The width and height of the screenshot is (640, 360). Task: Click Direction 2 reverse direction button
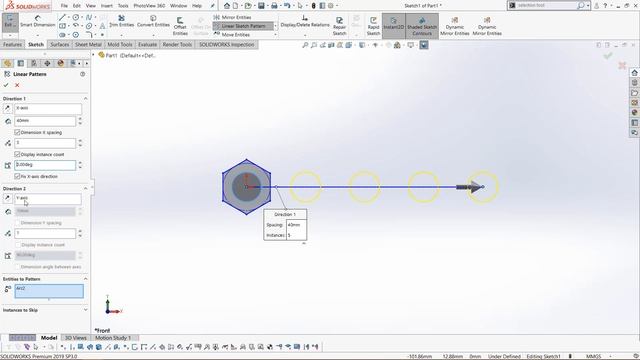click(7, 198)
